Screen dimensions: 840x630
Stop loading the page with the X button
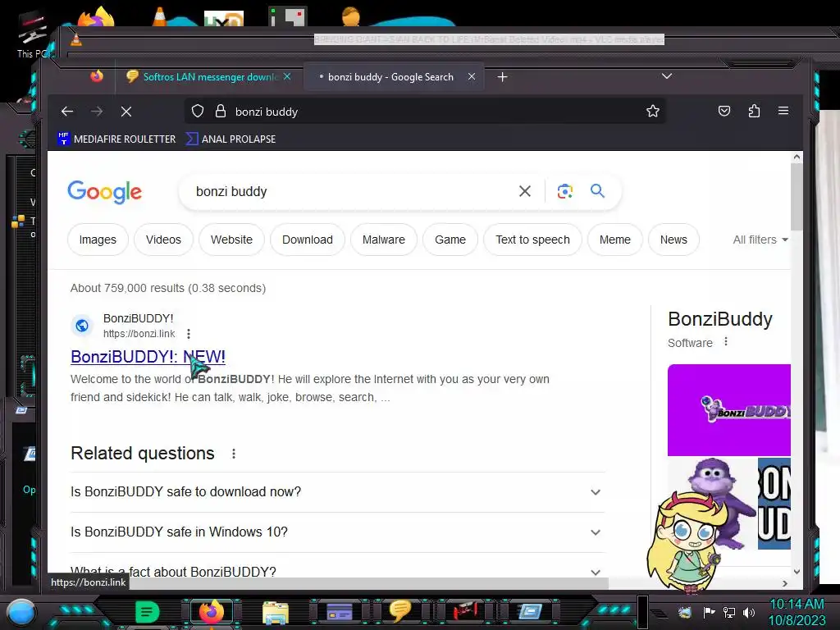[126, 112]
